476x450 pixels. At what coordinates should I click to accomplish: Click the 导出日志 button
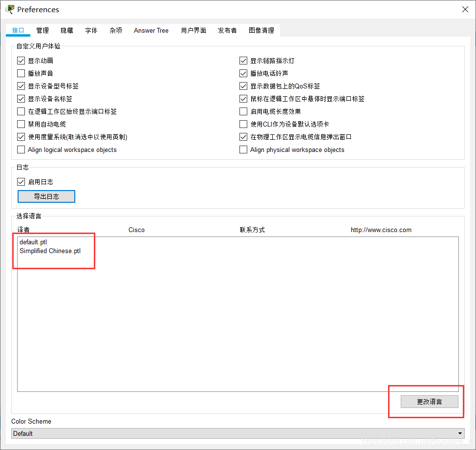pyautogui.click(x=46, y=196)
